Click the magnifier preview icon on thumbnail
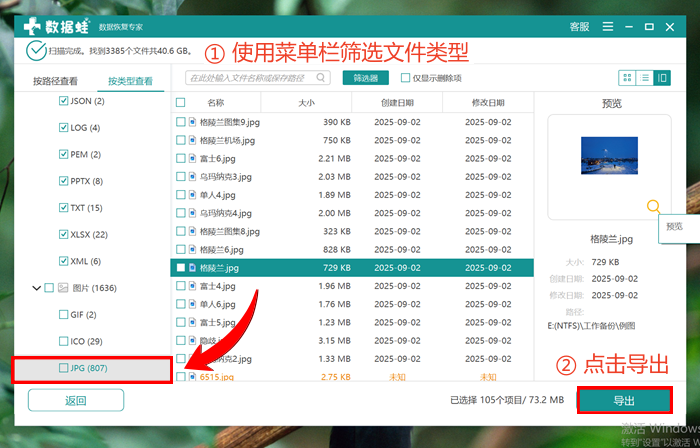This screenshot has width=700, height=448. click(653, 206)
